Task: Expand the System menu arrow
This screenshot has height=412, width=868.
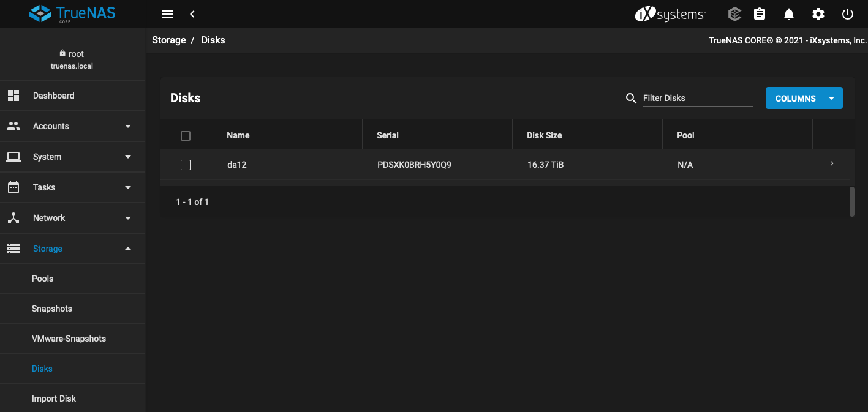Action: click(x=128, y=157)
